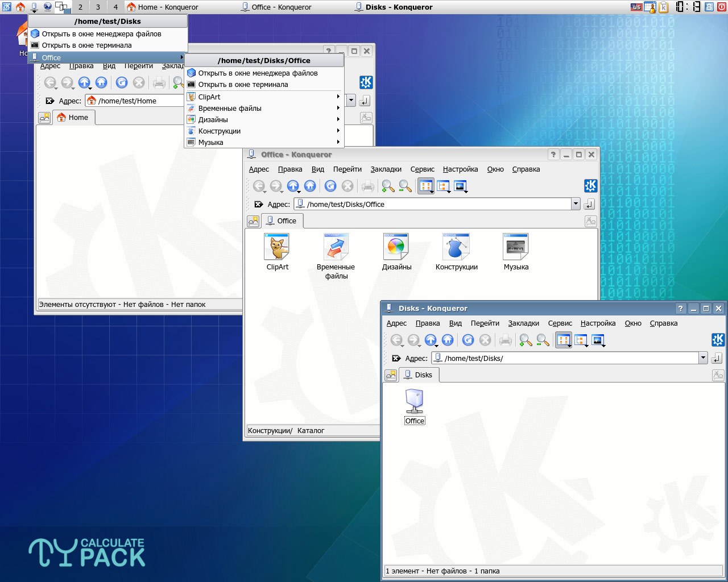This screenshot has width=728, height=582.
Task: Click Office entry in Disks popup menu
Action: (x=107, y=57)
